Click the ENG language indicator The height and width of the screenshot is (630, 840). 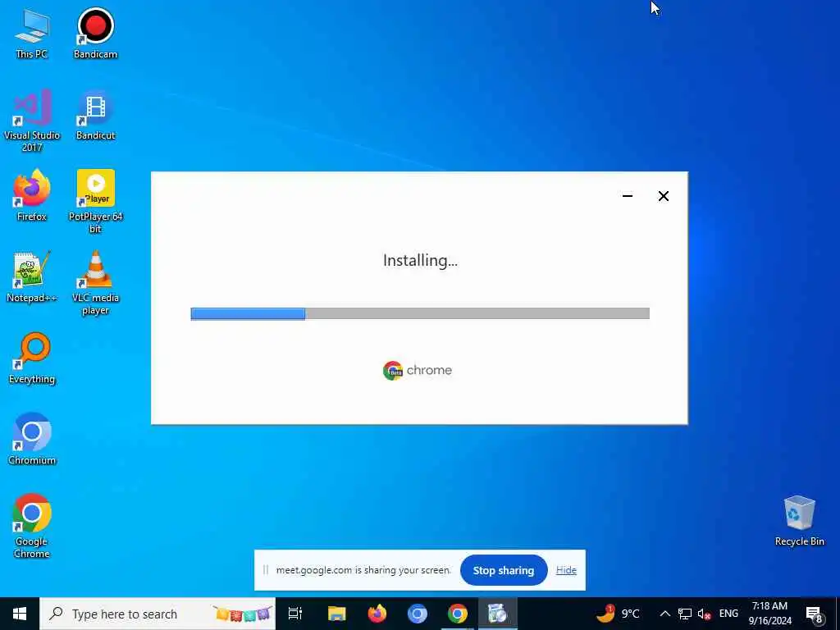coord(728,614)
